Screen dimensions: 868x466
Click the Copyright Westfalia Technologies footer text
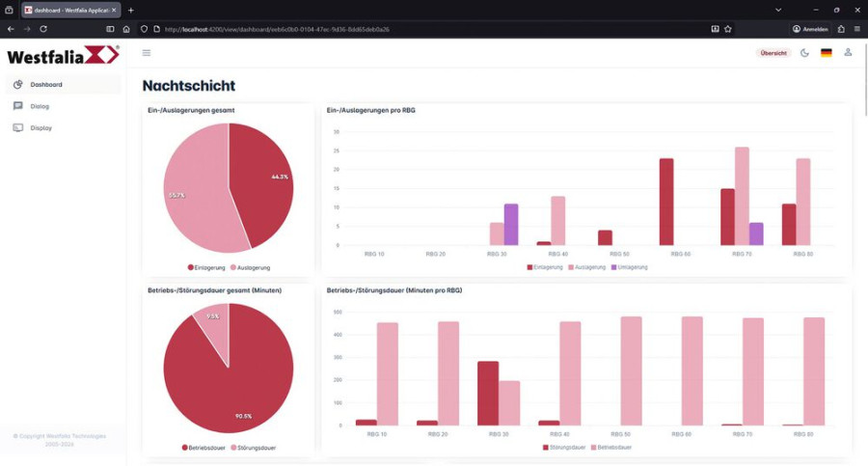coord(59,440)
